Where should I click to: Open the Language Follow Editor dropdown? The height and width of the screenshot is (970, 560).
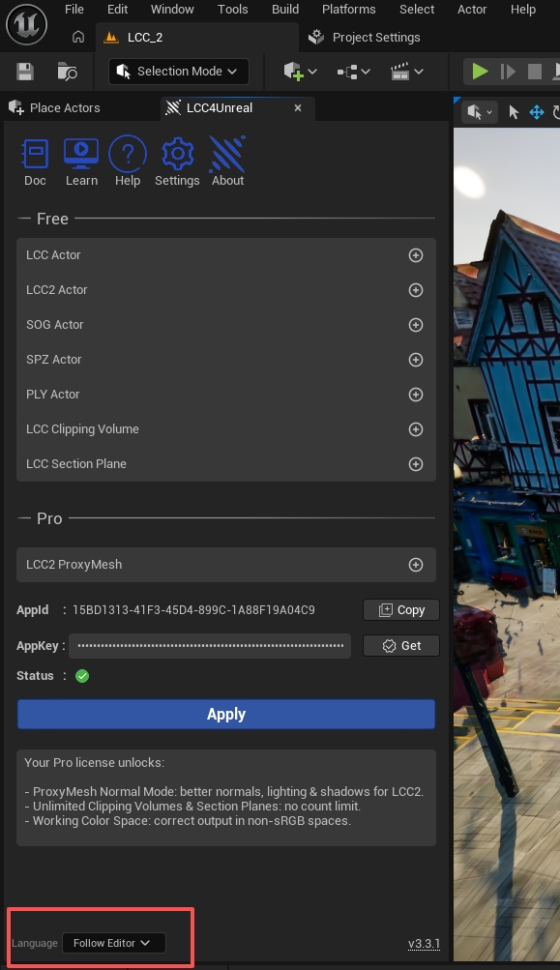[114, 943]
